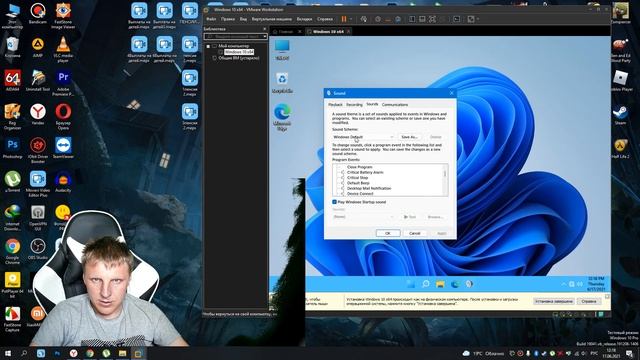Viewport: 640px width, 360px height.
Task: Open Photoshop desktop icon
Action: point(12,148)
